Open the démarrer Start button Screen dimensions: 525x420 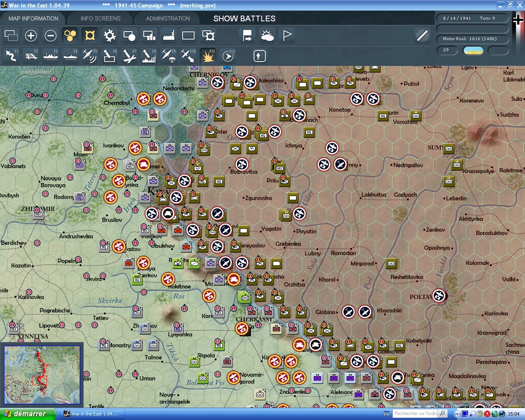tap(27, 414)
